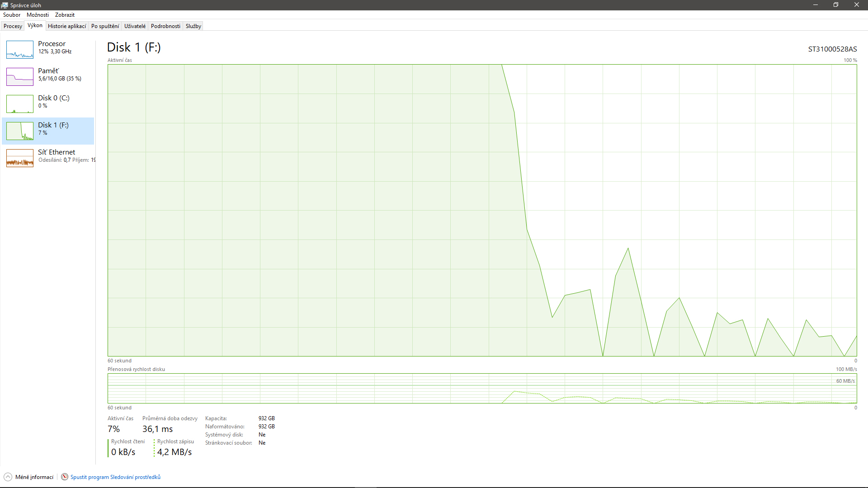
Task: Click the Resource Monitor icon at bottom
Action: pos(65,477)
